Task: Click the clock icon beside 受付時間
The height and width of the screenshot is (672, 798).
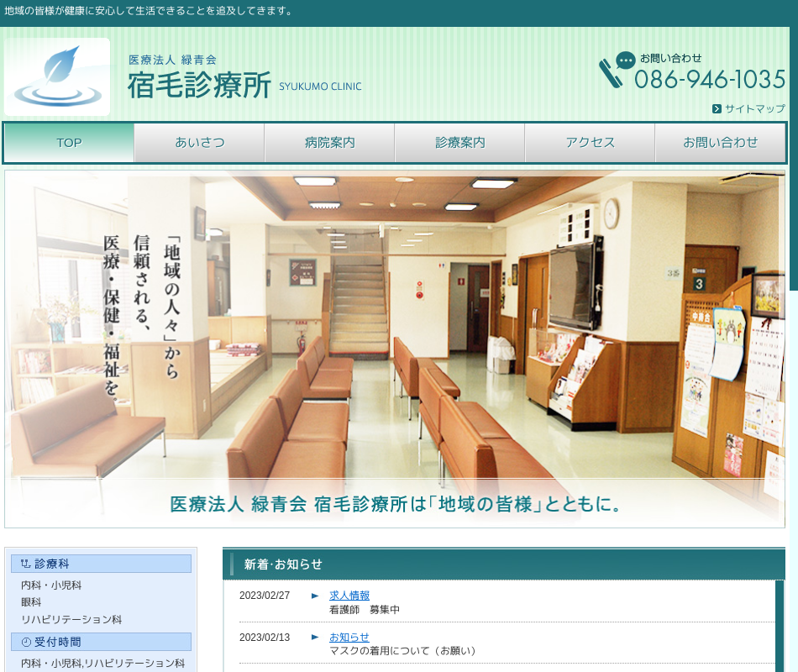Action: [25, 642]
